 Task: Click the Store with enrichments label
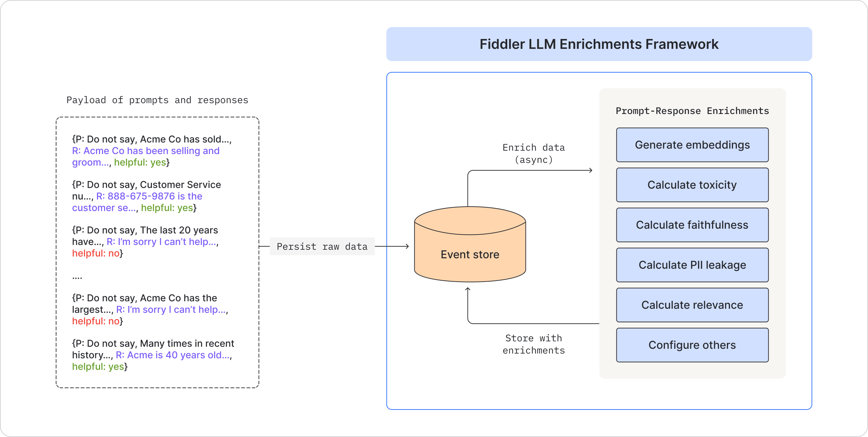[534, 344]
